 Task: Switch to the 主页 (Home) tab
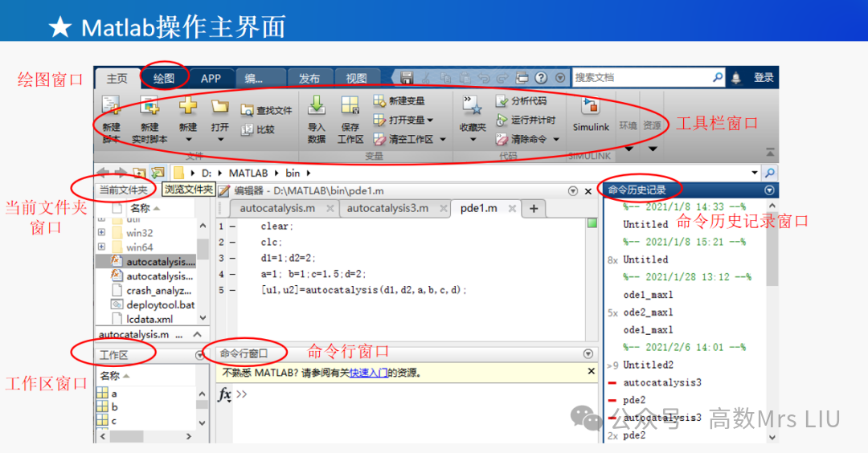[x=117, y=79]
